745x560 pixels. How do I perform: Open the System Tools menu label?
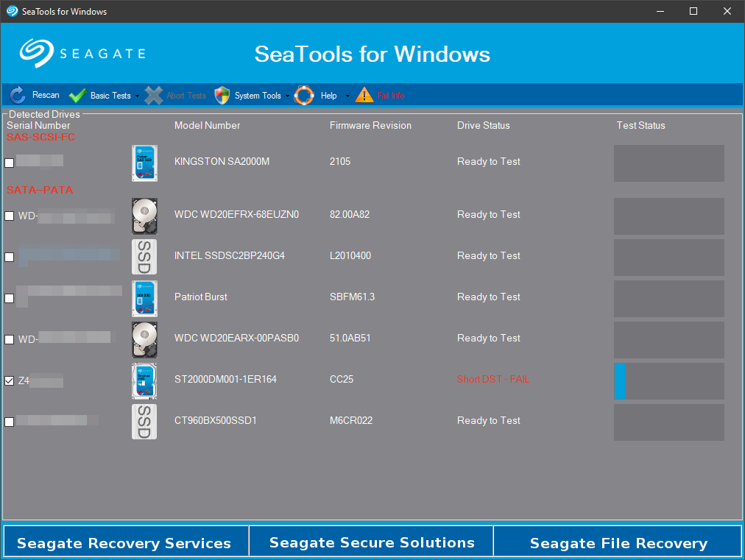[x=258, y=96]
